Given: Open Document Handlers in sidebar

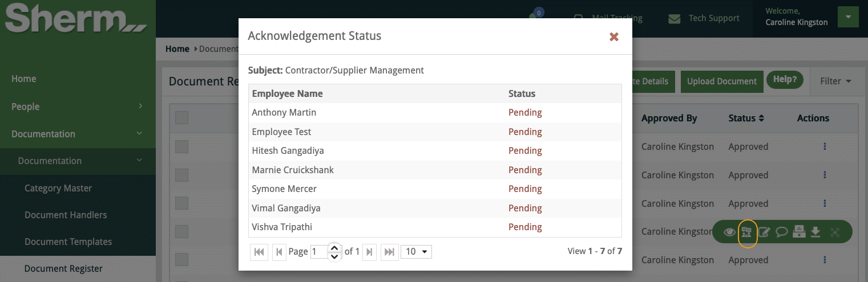Looking at the screenshot, I should [x=66, y=215].
